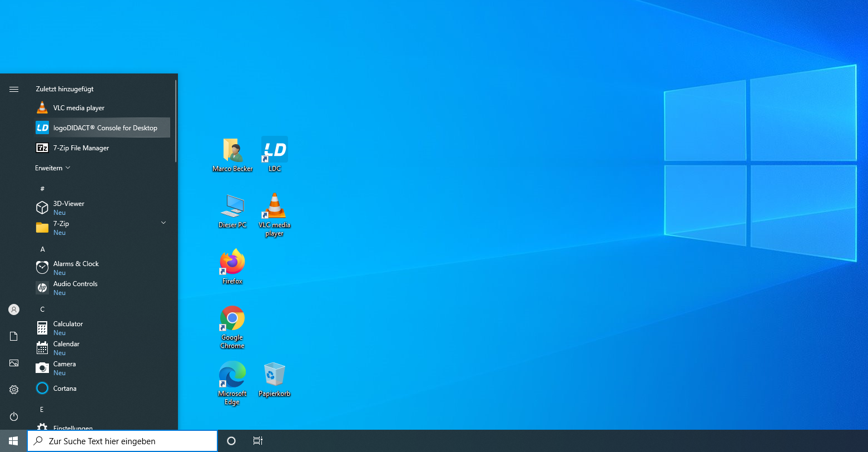Open Calendar from Start menu
The image size is (868, 452).
tap(102, 348)
